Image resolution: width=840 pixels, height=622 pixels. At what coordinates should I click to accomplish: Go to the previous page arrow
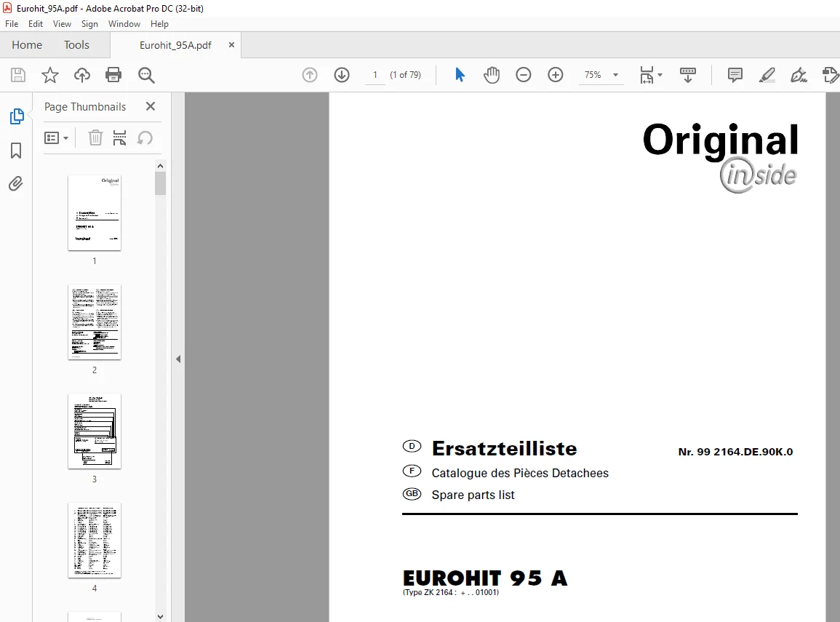point(310,75)
